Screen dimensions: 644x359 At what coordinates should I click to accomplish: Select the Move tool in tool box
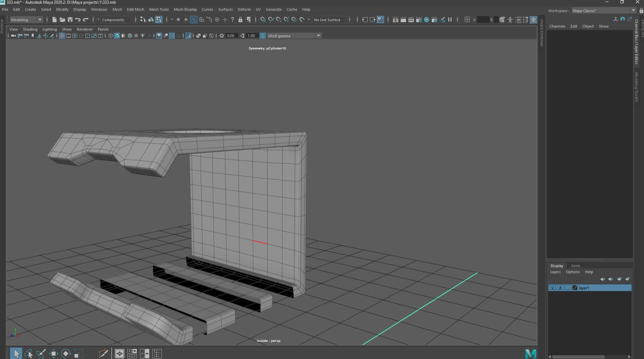(53, 353)
